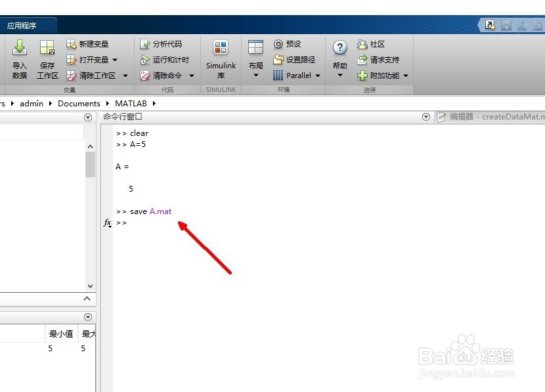Click the Command Window vertical scrollbar
Image resolution: width=545 pixels, height=392 pixels.
[x=91, y=217]
